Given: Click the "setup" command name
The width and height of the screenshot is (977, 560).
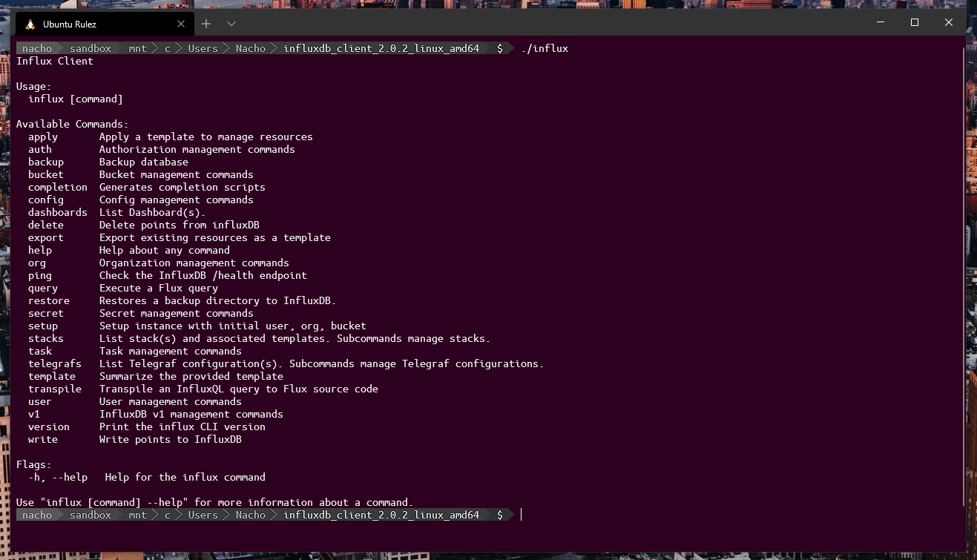Looking at the screenshot, I should 43,326.
